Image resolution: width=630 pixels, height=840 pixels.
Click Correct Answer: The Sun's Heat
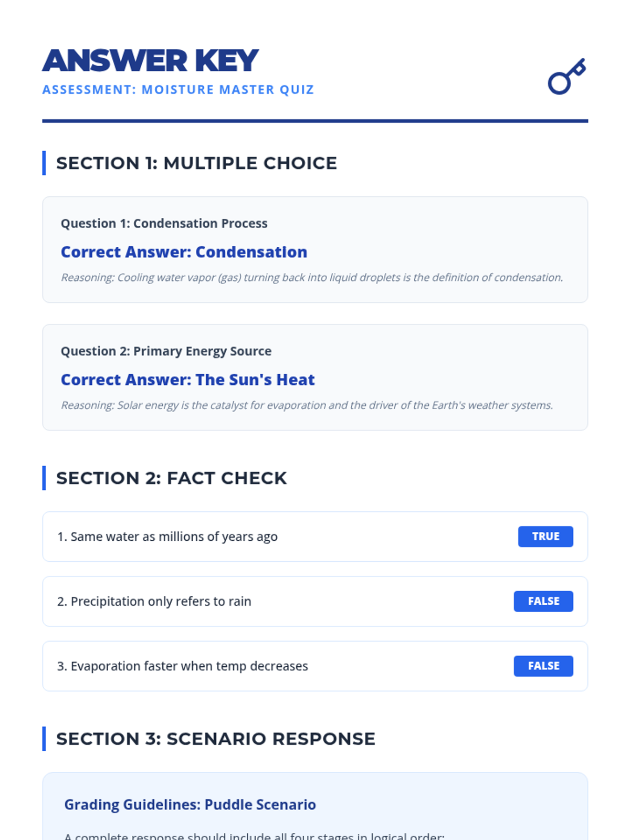pyautogui.click(x=187, y=380)
